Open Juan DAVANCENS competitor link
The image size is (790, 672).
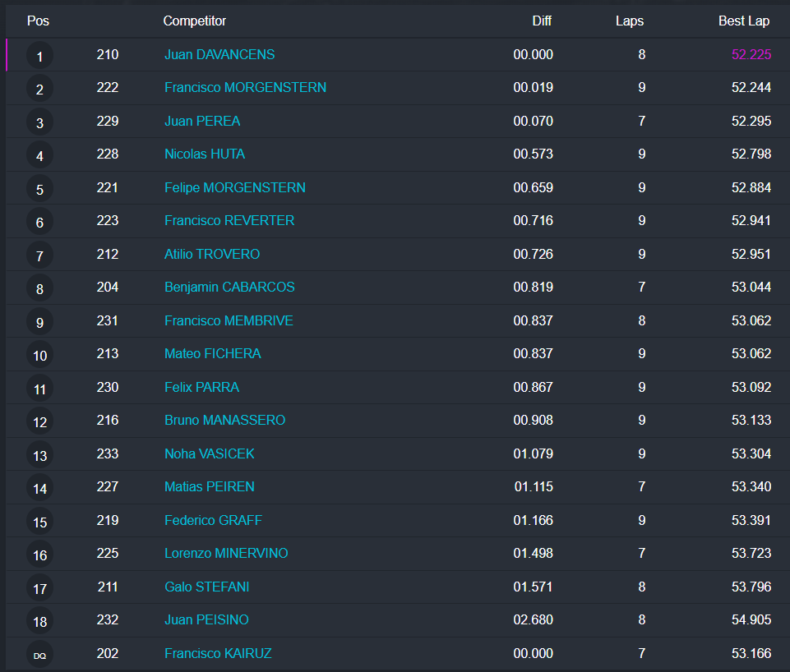pos(219,54)
